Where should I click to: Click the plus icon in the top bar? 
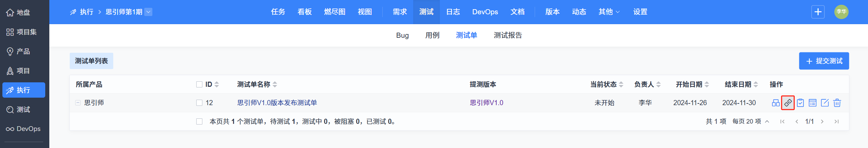click(818, 12)
